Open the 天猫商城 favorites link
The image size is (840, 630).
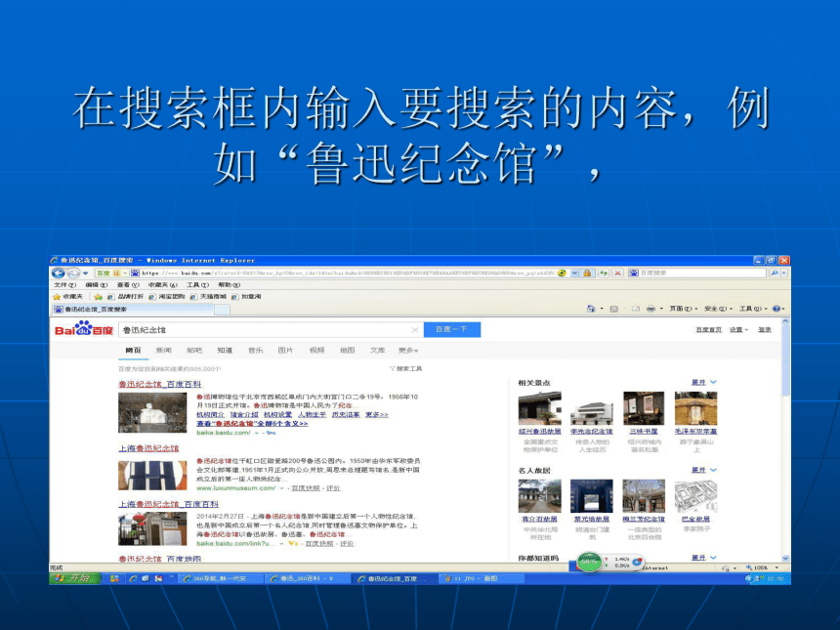[x=208, y=296]
